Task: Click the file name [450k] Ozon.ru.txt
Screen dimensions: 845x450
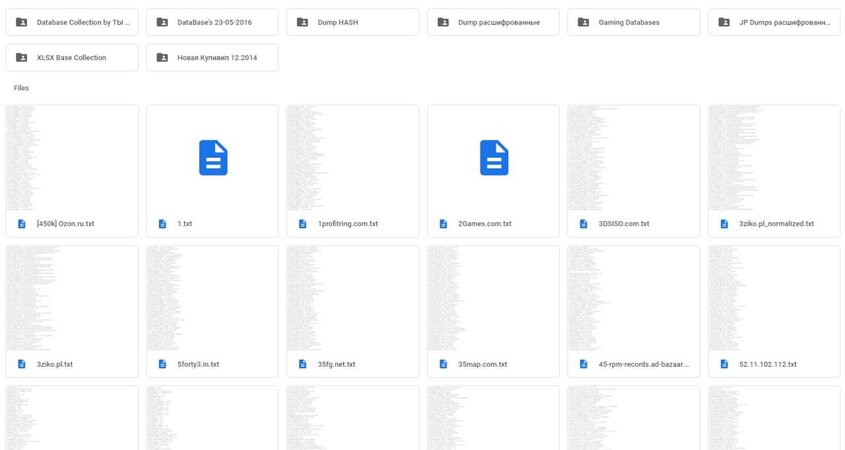Action: coord(65,224)
